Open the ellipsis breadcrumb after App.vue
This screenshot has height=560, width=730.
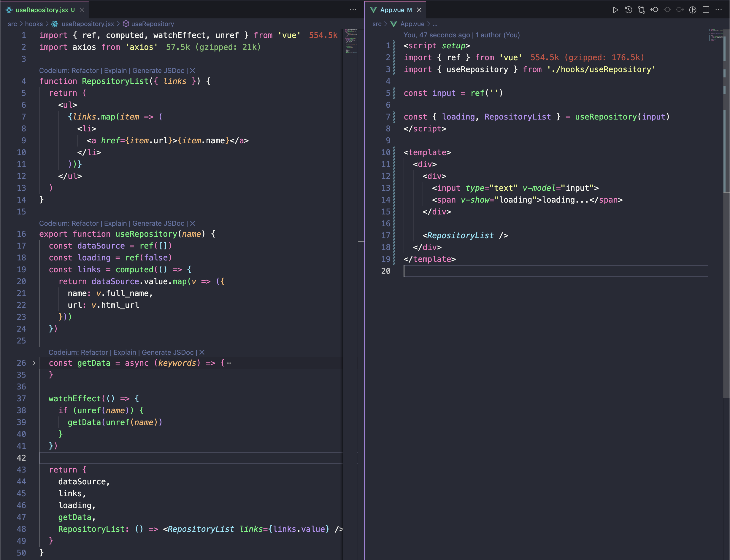435,24
